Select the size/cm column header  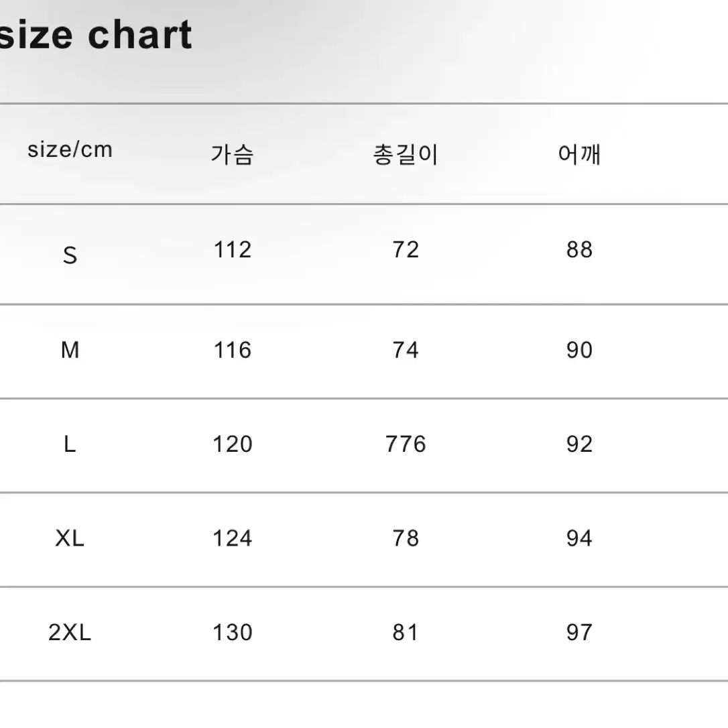point(70,150)
